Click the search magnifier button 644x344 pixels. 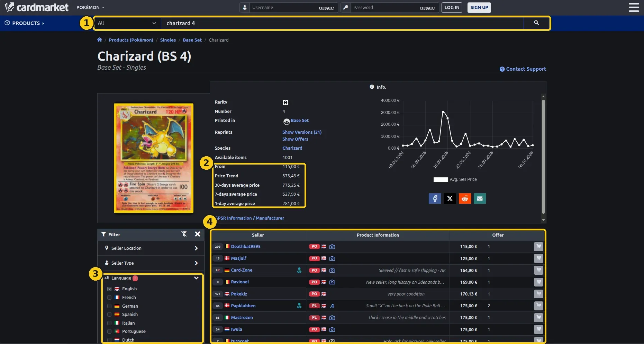pos(536,23)
